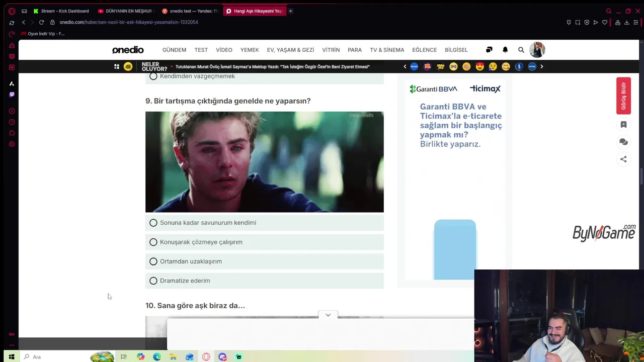The image size is (644, 362).
Task: Select 'Dramatize ederim' option
Action: [264, 281]
